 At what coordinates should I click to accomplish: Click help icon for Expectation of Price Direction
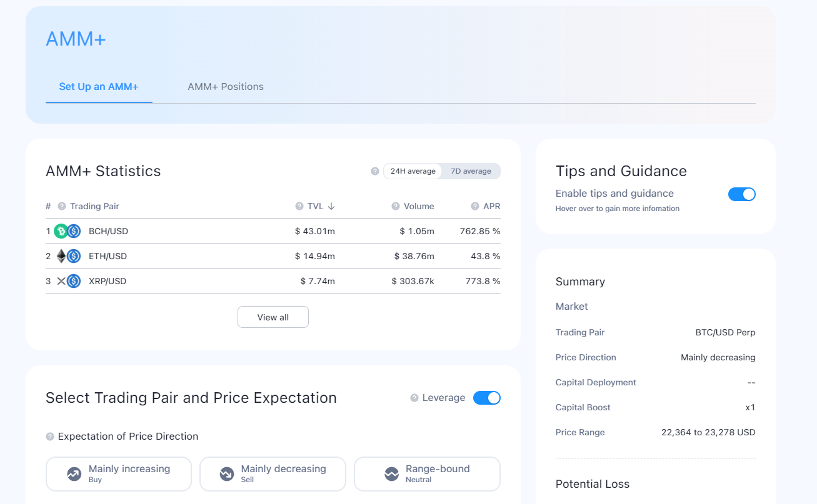pyautogui.click(x=50, y=437)
